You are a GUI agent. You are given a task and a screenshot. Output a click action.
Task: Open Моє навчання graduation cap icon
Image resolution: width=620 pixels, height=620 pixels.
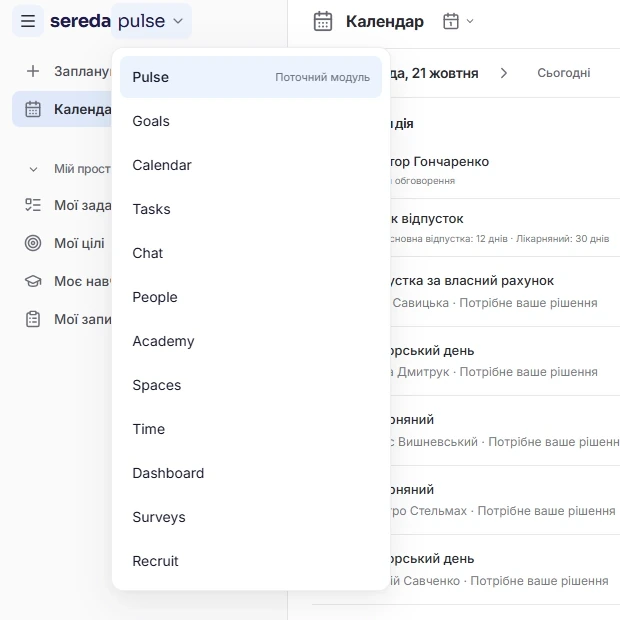33,281
